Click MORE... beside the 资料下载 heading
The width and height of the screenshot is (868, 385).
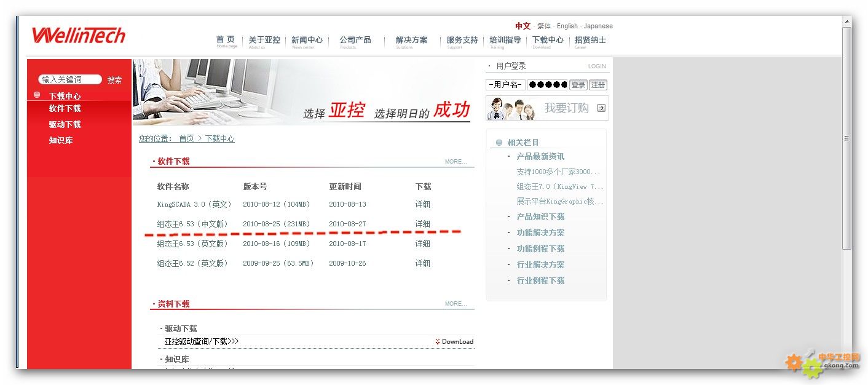(456, 304)
